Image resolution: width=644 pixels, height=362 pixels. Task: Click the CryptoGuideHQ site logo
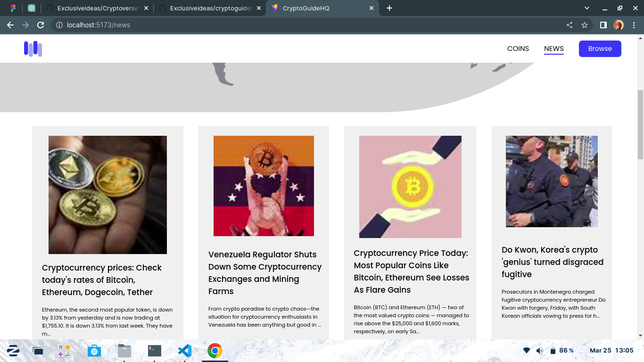click(x=33, y=48)
